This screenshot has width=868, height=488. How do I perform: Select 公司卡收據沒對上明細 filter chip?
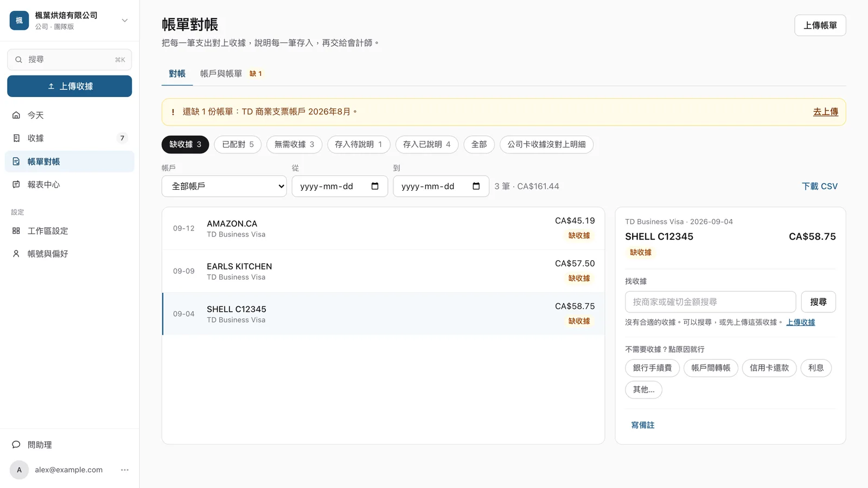coord(546,144)
